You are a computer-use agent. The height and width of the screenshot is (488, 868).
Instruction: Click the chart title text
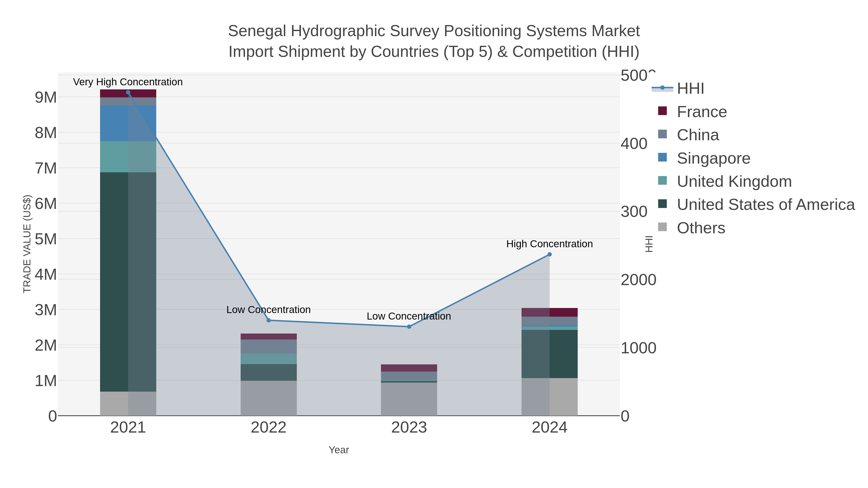point(434,41)
